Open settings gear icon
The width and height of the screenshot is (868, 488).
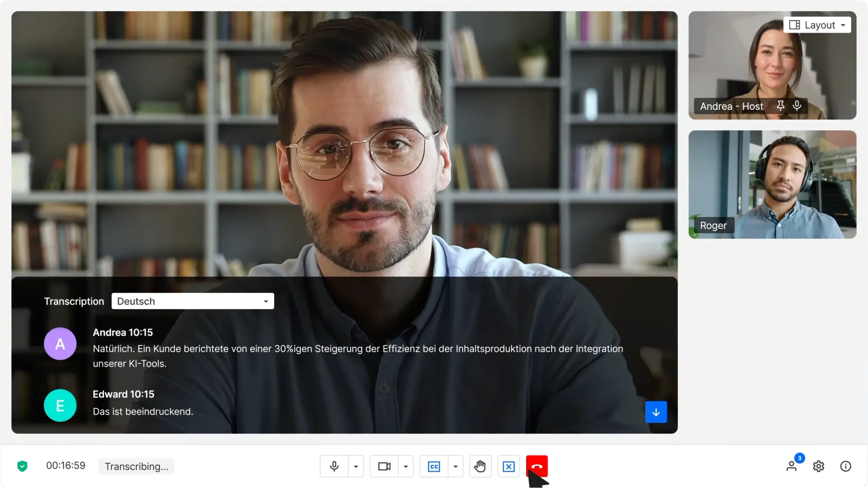(x=819, y=466)
